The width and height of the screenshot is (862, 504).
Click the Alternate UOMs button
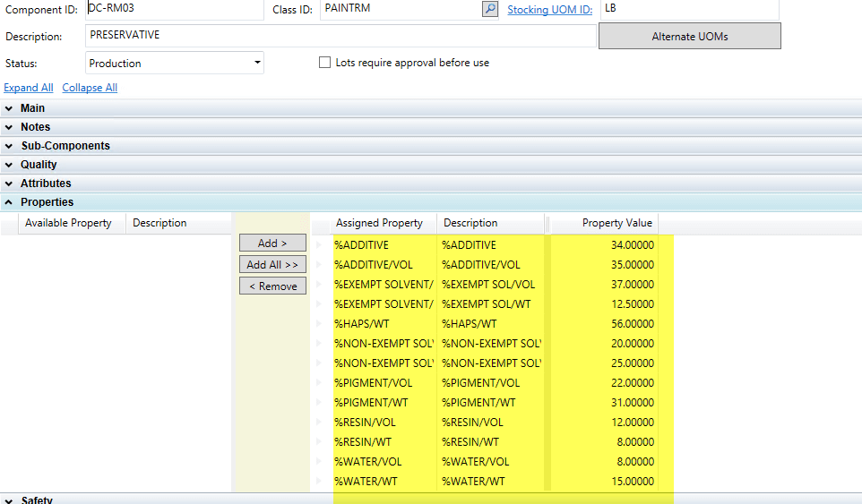689,37
